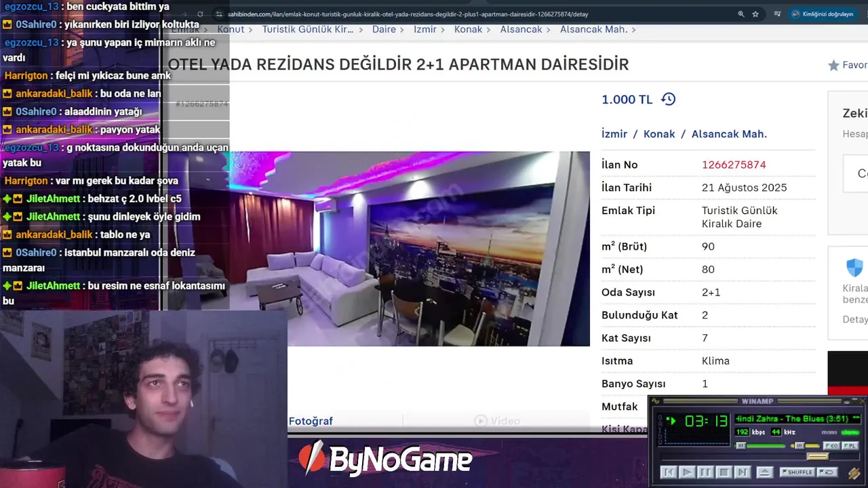Click ankaradaki_balik message 'tablo ne ya'

click(76, 235)
